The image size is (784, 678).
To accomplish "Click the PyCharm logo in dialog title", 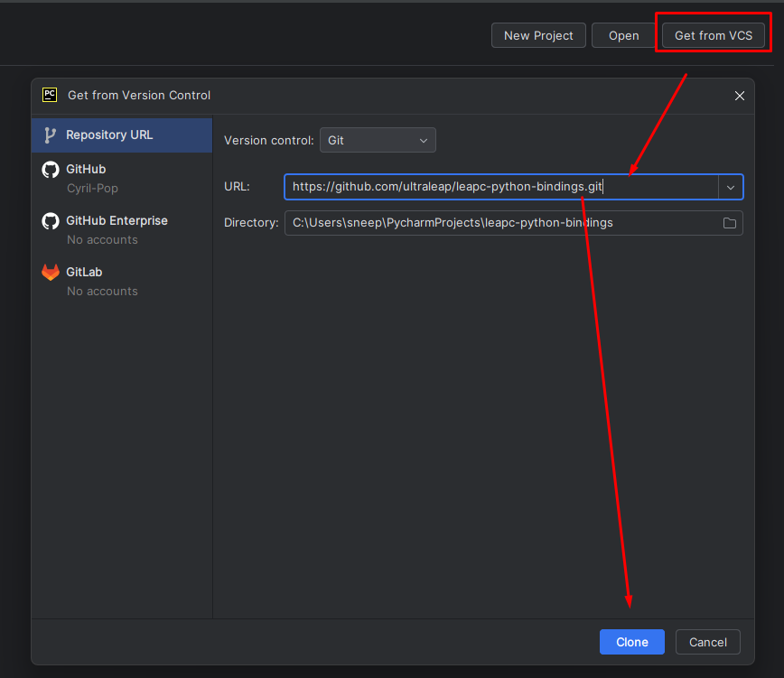I will click(50, 95).
